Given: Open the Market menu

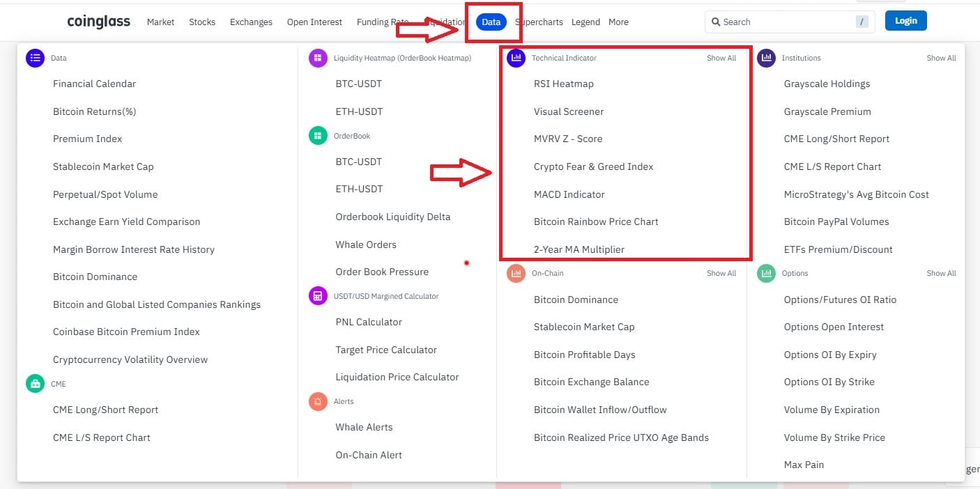Looking at the screenshot, I should pos(160,22).
